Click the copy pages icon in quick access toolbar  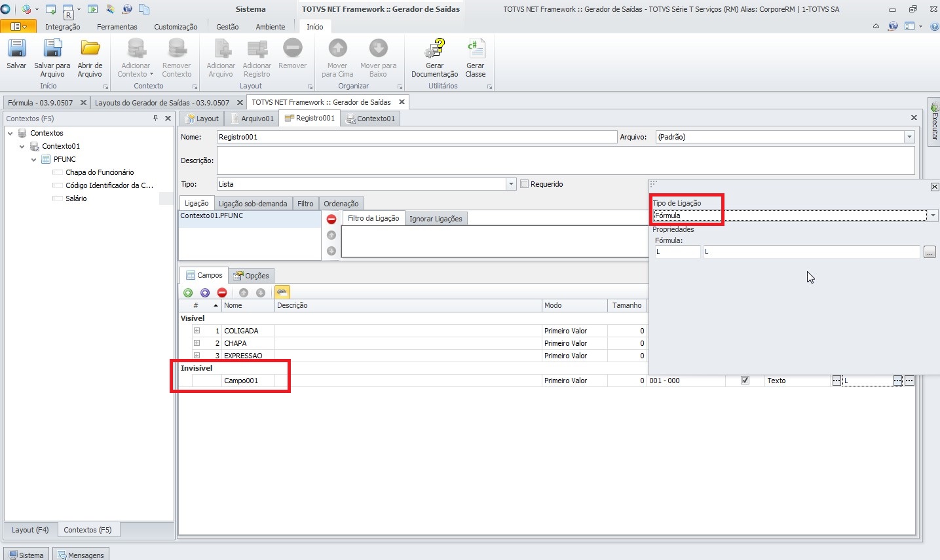pyautogui.click(x=144, y=9)
